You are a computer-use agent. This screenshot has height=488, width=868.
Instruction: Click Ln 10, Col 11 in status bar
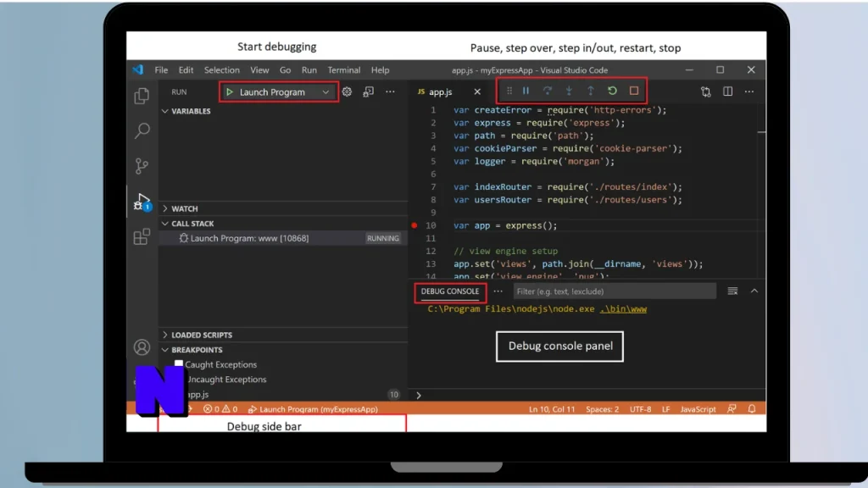(x=551, y=409)
